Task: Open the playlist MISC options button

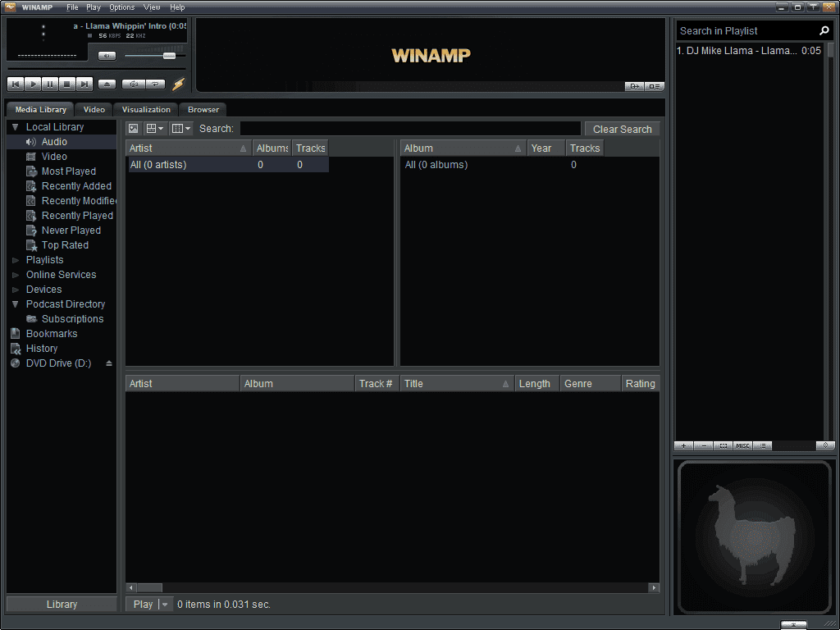Action: (742, 445)
